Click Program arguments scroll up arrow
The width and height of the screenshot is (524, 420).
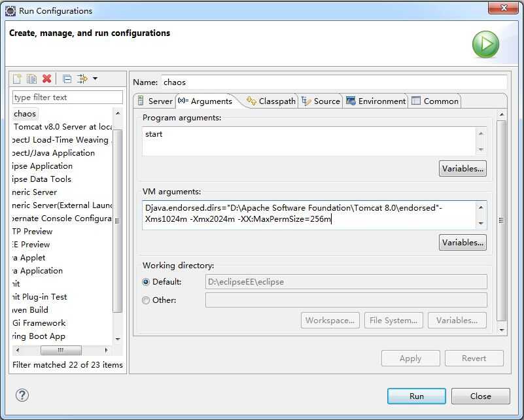click(x=481, y=133)
